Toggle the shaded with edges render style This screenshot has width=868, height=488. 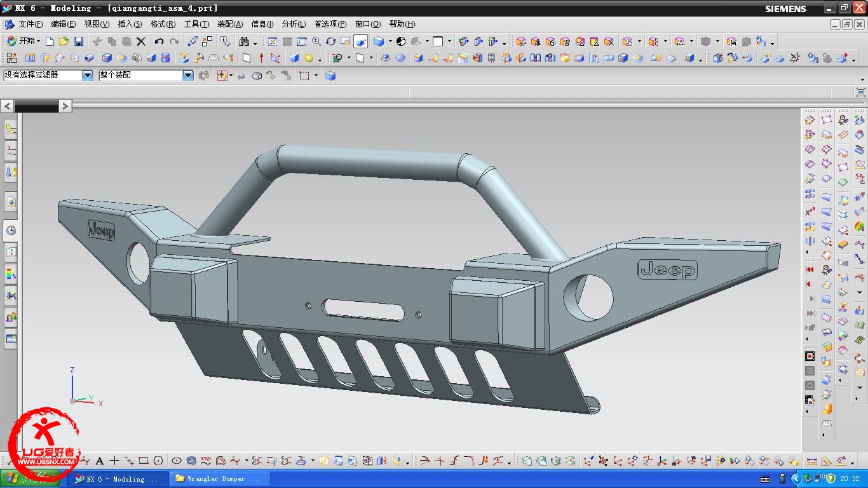[379, 41]
